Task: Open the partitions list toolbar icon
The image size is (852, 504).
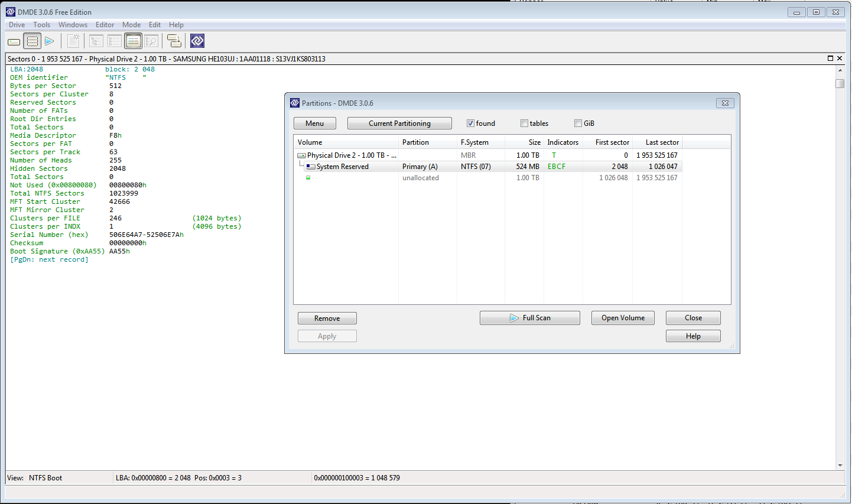Action: pos(32,41)
